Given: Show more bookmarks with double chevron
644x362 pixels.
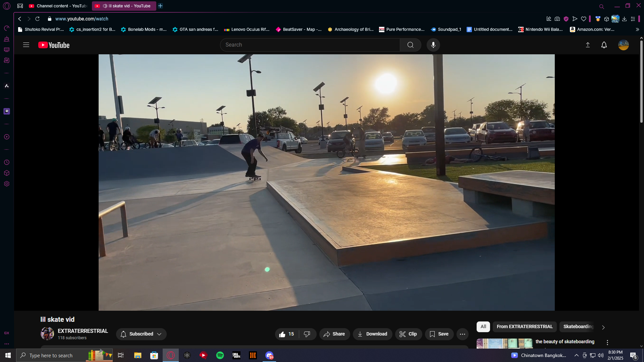Looking at the screenshot, I should pyautogui.click(x=637, y=29).
